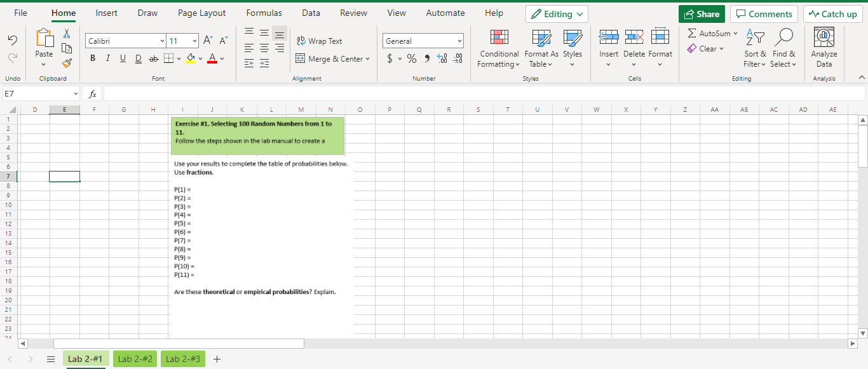Viewport: 868px width, 369px height.
Task: Click the Share button
Action: [702, 13]
